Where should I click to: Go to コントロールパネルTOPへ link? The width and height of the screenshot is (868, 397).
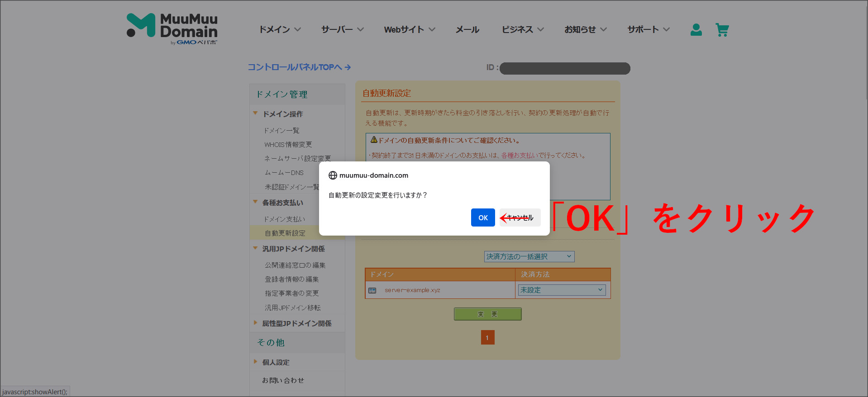coord(299,67)
